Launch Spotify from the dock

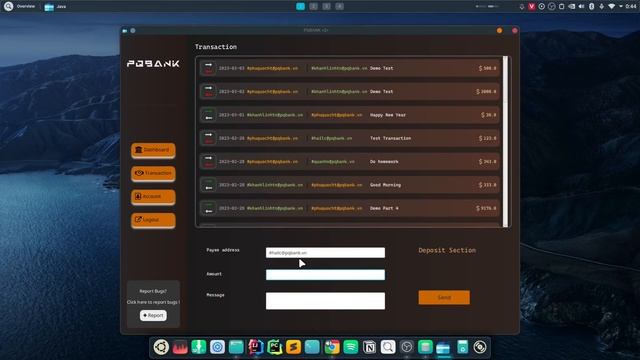click(x=351, y=347)
